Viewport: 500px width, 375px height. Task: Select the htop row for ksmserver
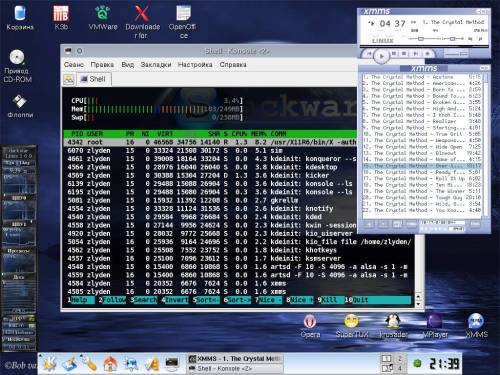[x=239, y=258]
